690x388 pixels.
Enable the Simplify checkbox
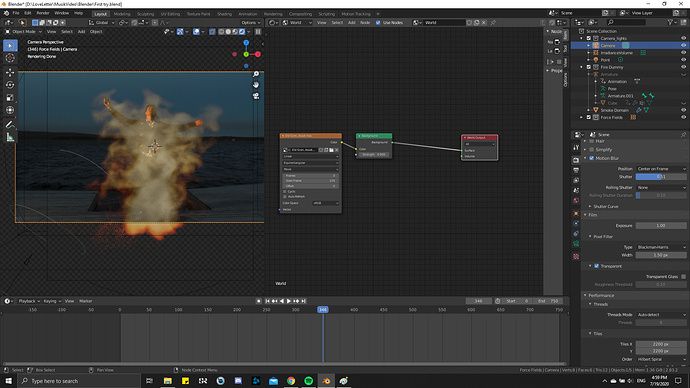click(591, 150)
